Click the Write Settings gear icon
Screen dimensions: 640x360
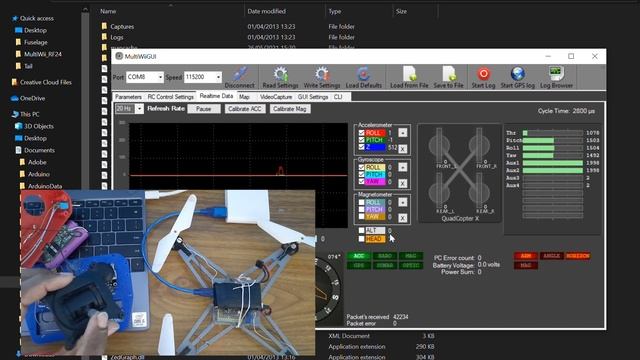(322, 78)
